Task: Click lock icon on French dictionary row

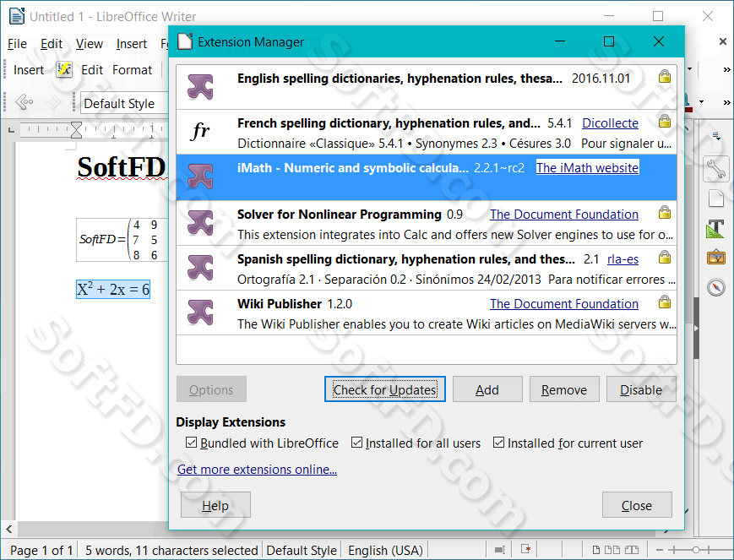Action: coord(665,122)
